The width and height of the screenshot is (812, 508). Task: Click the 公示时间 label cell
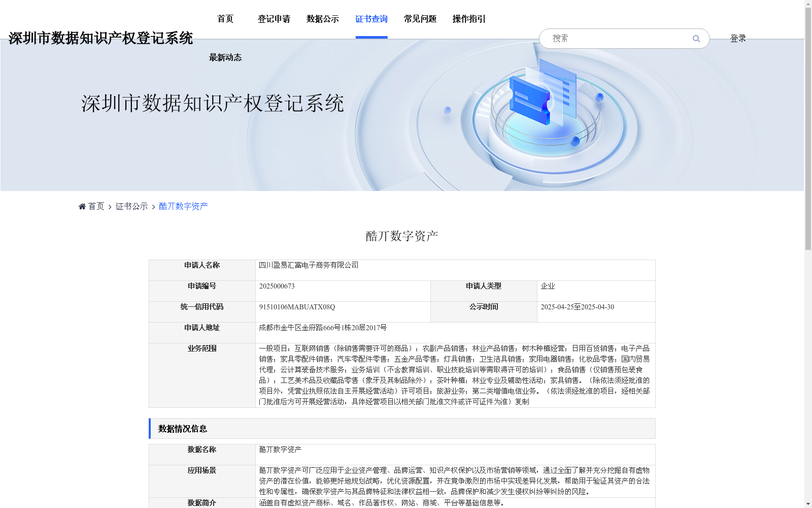coord(484,312)
